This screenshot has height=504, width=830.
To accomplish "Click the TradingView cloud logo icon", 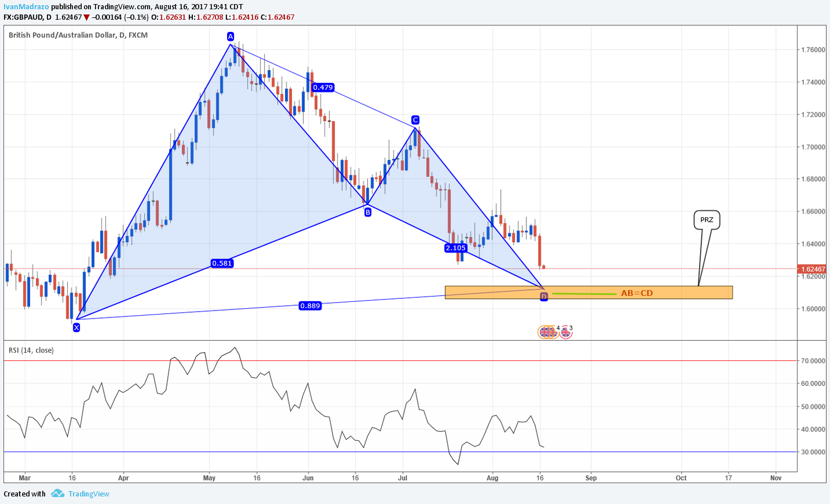I will click(x=57, y=494).
